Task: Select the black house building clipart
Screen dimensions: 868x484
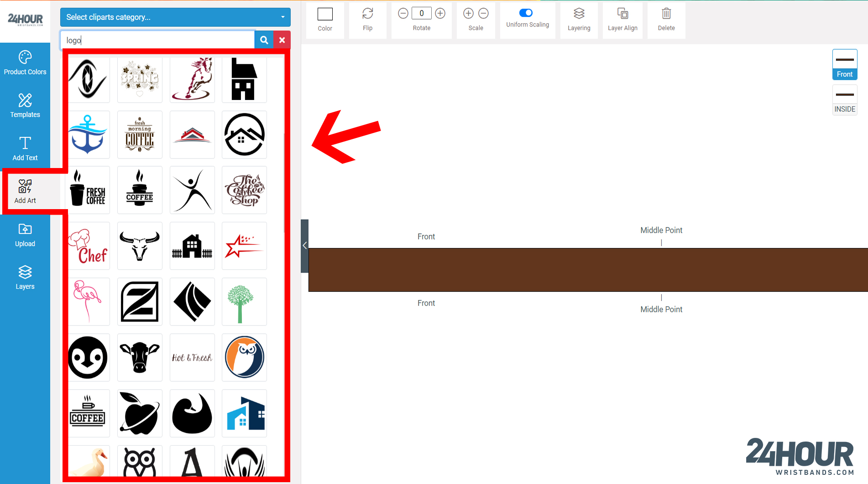Action: 244,79
